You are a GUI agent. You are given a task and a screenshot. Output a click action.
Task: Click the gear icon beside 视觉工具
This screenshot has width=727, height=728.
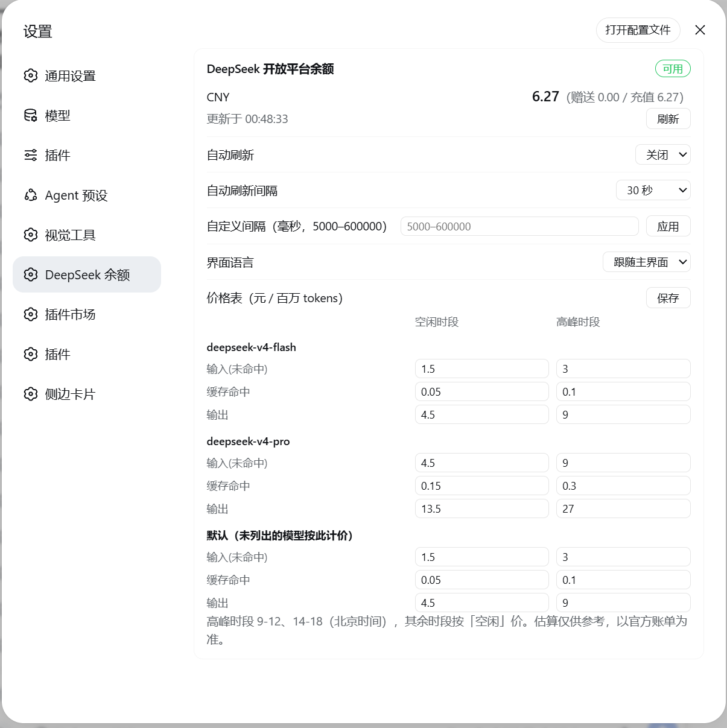[x=31, y=235]
